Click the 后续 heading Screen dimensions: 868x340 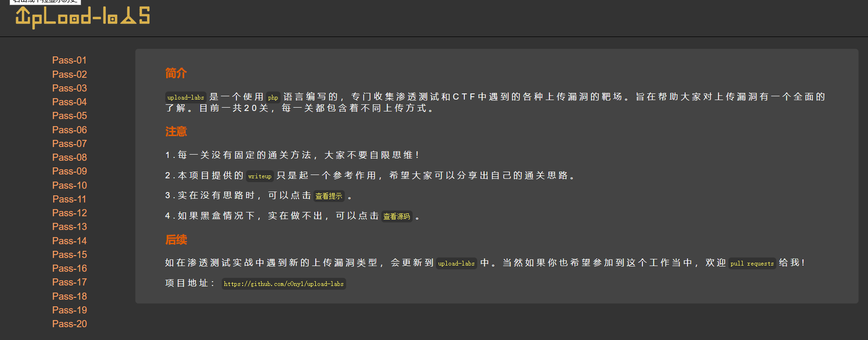point(176,239)
